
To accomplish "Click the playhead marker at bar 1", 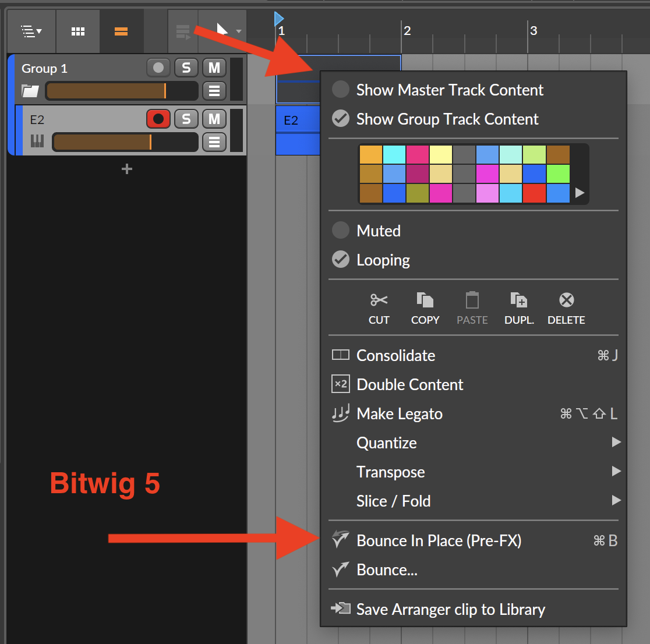I will (278, 19).
